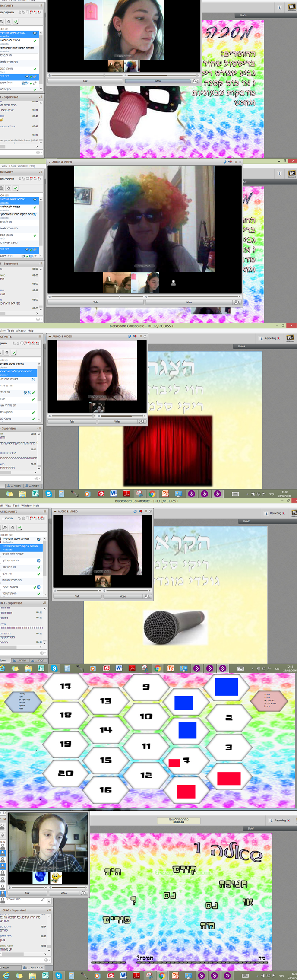This screenshot has width=297, height=980.
Task: Click the info icon in the topmost mask-slide window
Action: 280,7
